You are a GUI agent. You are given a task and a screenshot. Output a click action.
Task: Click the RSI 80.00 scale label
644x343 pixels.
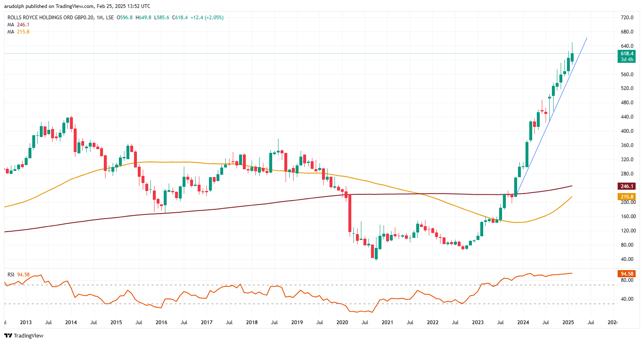tap(626, 280)
